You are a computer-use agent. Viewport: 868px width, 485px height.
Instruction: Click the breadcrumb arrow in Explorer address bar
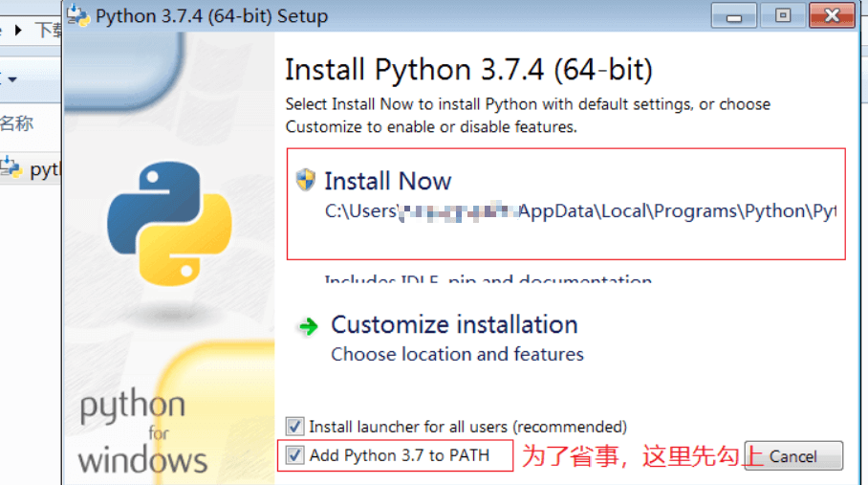pos(18,30)
